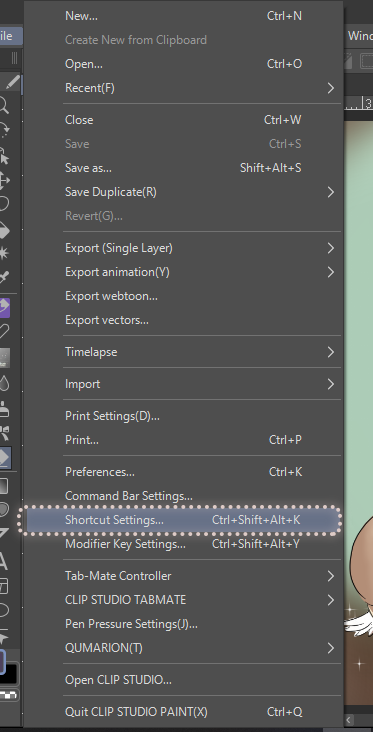Select the Text tool
Screen dimensions: 373x732
[x=3, y=561]
